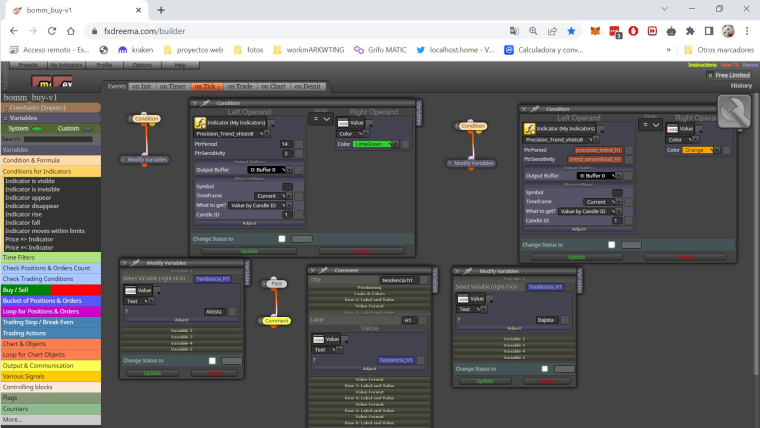Screen dimensions: 760x428
Task: Click Update in Bajista Modify Variables
Action: (485, 381)
